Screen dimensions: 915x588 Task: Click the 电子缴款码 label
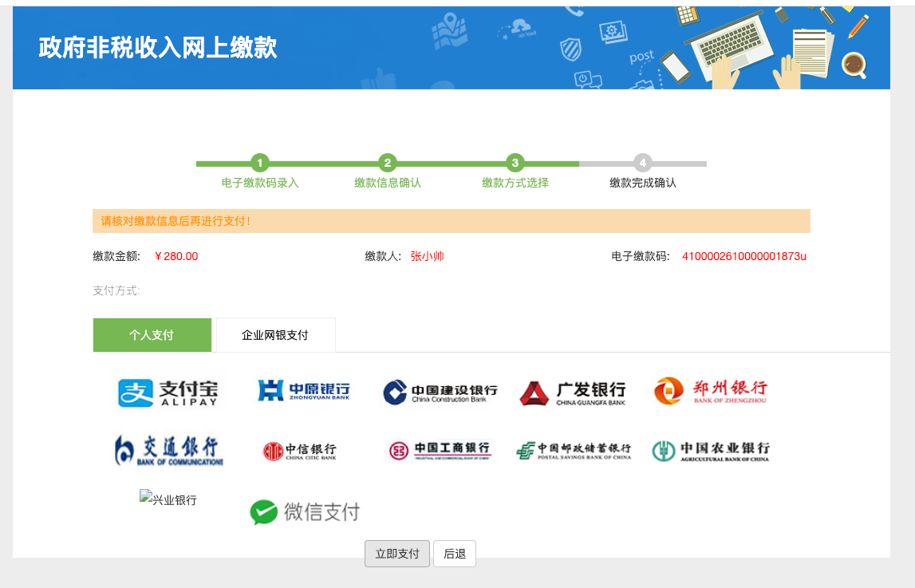pyautogui.click(x=640, y=256)
